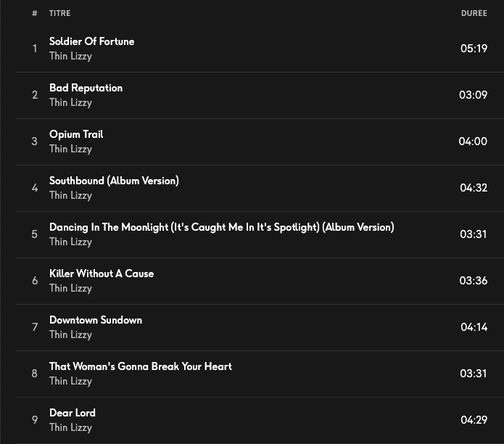The width and height of the screenshot is (504, 444).
Task: Click track number 8 in the list
Action: 35,374
